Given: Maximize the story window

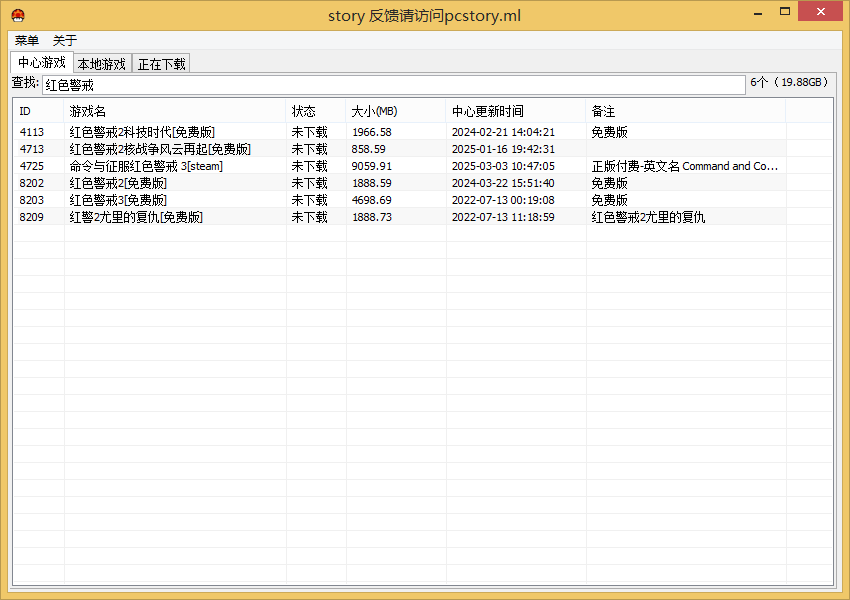Looking at the screenshot, I should [785, 11].
